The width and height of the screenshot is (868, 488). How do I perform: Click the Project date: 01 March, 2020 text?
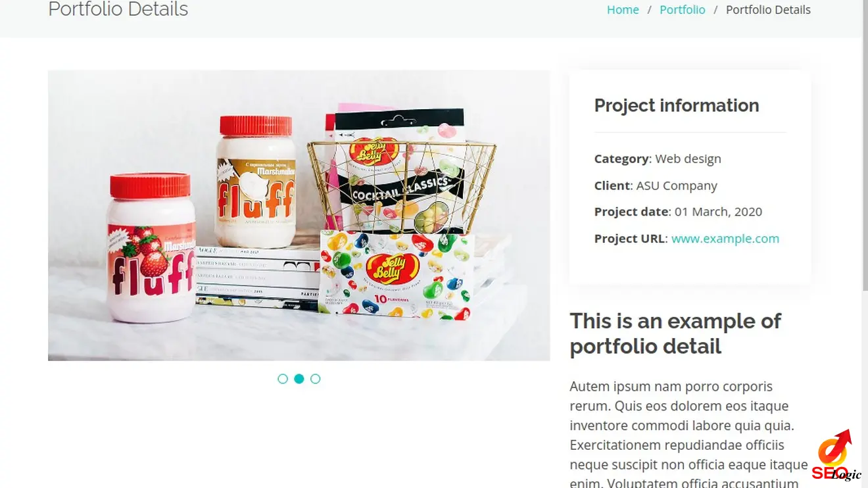[678, 212]
